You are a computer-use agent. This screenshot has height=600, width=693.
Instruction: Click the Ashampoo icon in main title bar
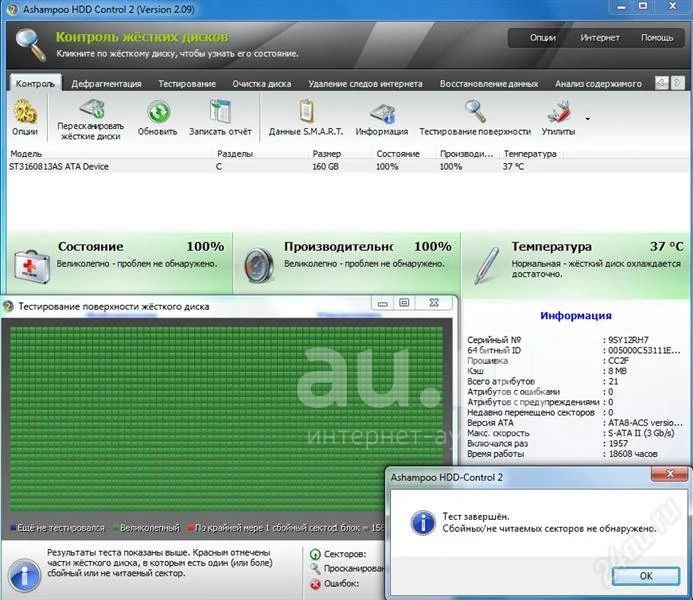pos(12,9)
